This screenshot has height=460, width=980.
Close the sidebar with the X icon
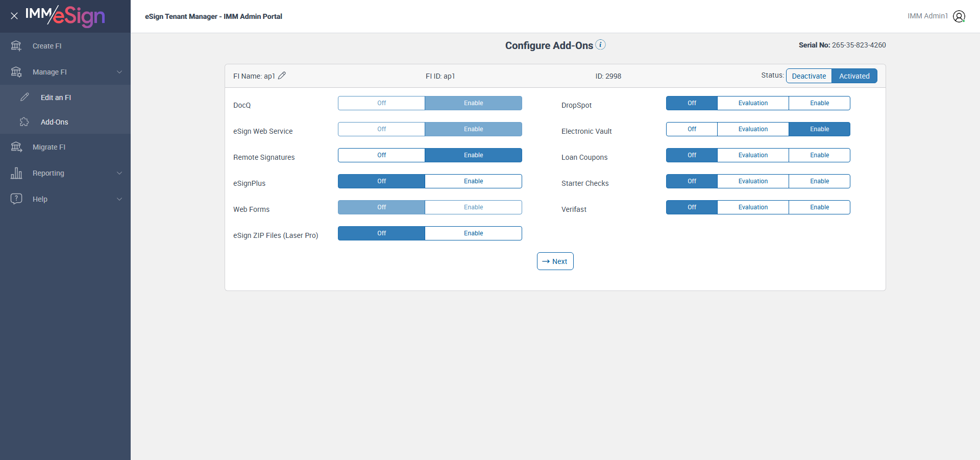(14, 16)
